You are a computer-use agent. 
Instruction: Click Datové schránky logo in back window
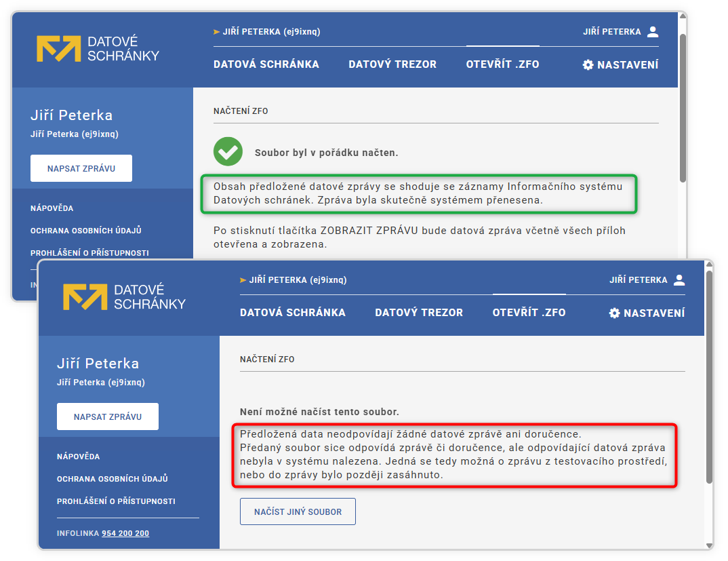pyautogui.click(x=98, y=48)
